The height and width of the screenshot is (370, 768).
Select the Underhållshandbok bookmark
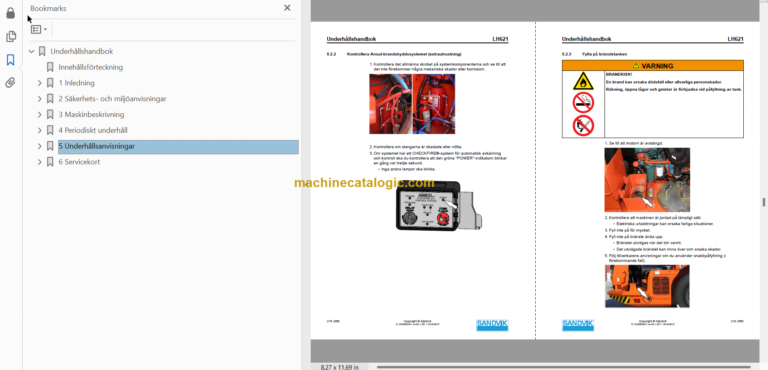click(x=82, y=51)
